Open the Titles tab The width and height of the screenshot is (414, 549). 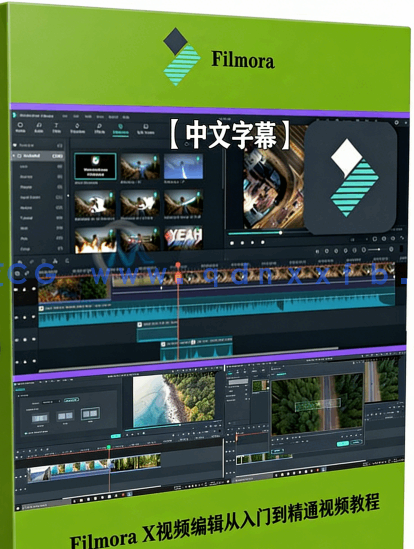(x=56, y=128)
